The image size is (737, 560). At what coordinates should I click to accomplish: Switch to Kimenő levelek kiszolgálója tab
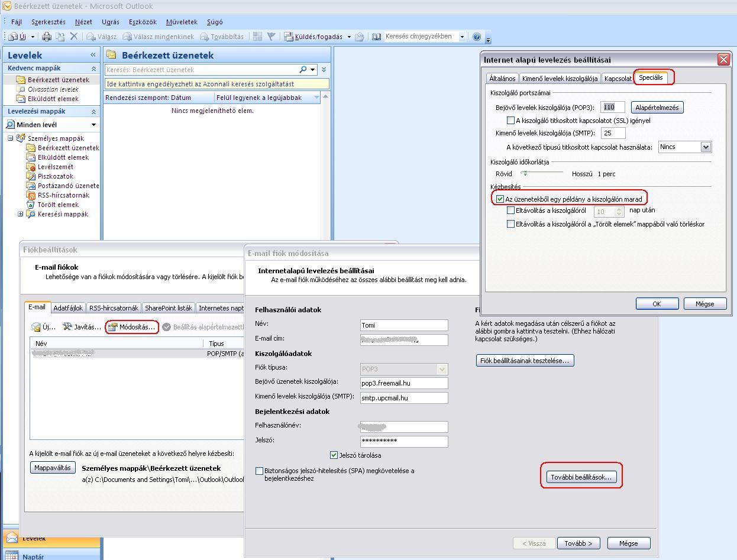click(x=560, y=79)
